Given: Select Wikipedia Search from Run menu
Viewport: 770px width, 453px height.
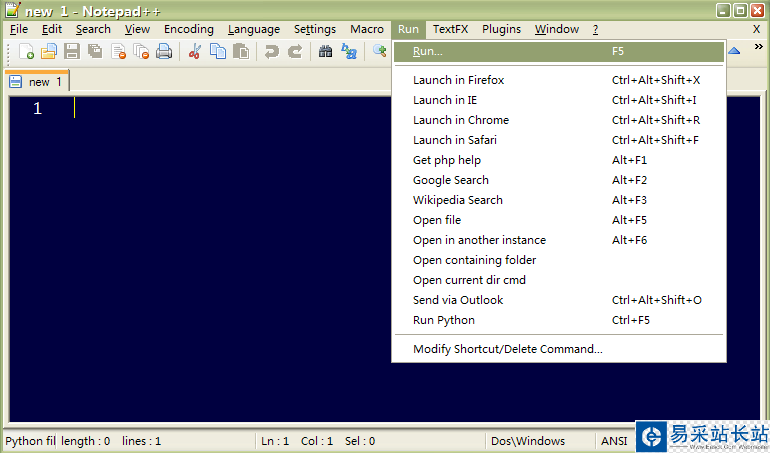Looking at the screenshot, I should tap(559, 200).
